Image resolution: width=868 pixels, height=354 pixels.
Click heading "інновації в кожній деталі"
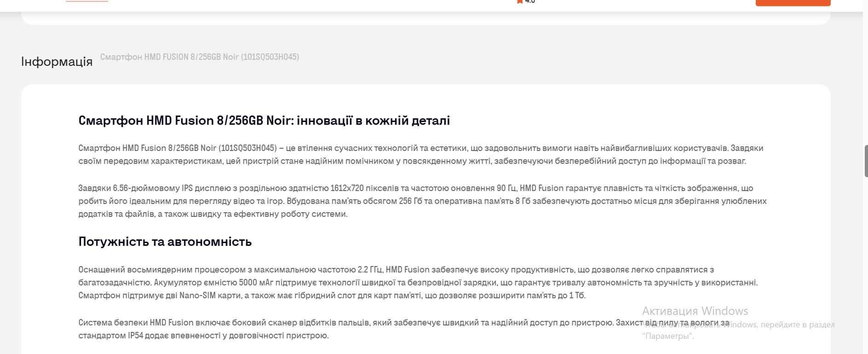point(374,121)
